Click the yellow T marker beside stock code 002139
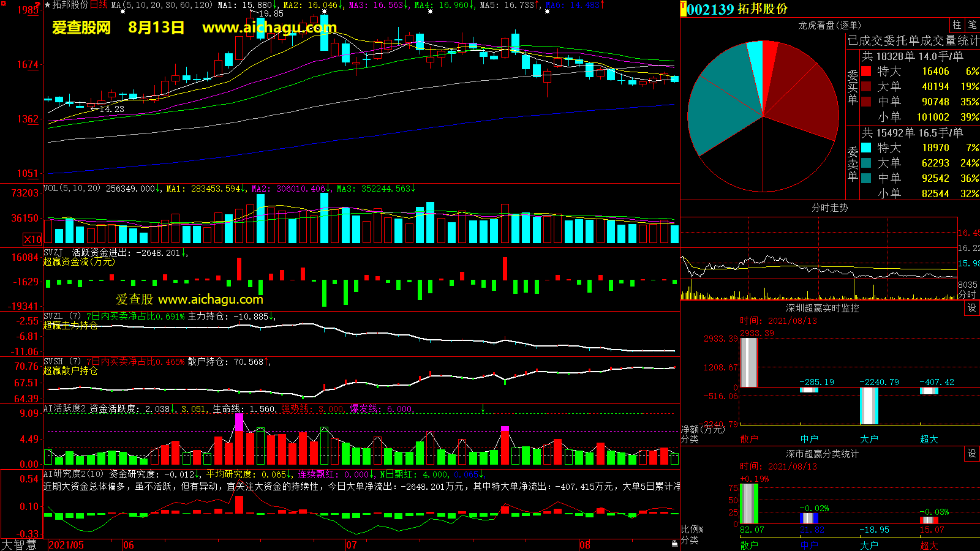 683,9
